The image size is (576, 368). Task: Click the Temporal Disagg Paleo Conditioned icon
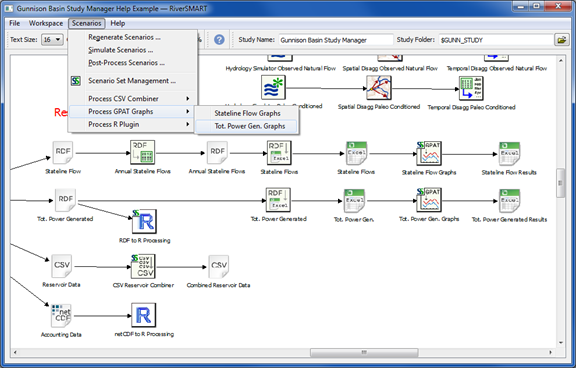click(471, 88)
